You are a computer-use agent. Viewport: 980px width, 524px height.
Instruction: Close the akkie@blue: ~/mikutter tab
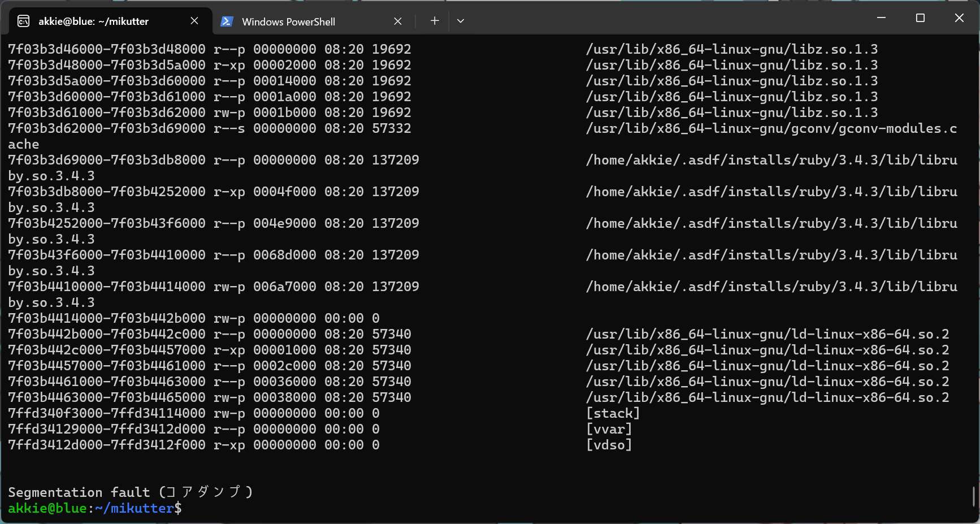tap(194, 21)
